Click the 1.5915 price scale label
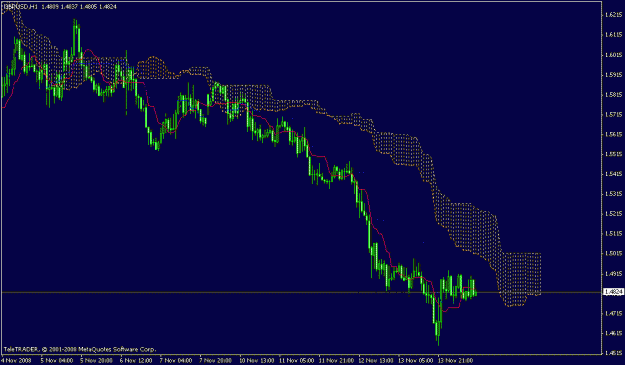 (x=613, y=75)
